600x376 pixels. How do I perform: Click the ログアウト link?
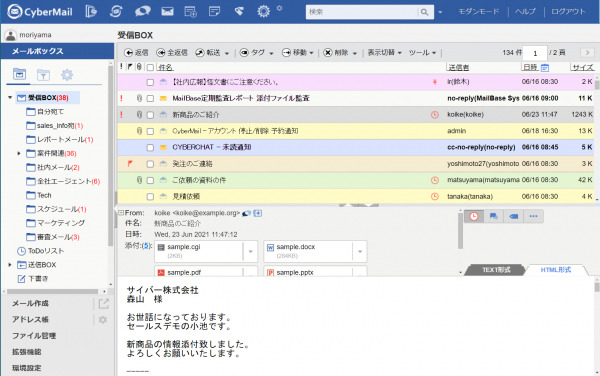[568, 11]
